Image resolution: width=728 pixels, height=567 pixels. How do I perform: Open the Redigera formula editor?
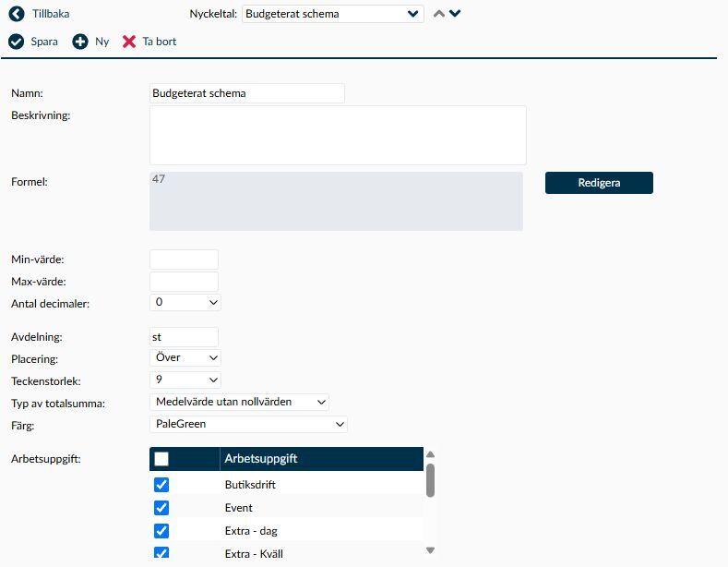[x=599, y=183]
